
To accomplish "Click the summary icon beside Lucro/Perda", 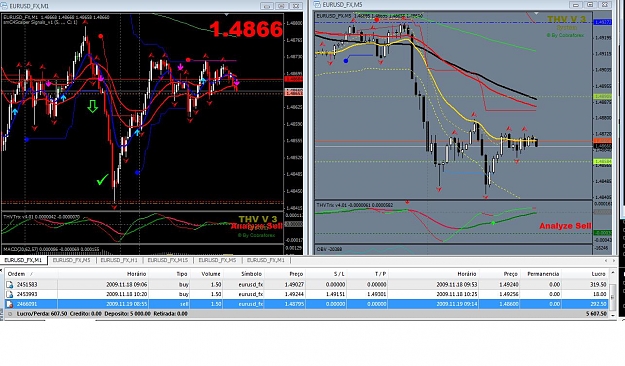I will [x=10, y=314].
